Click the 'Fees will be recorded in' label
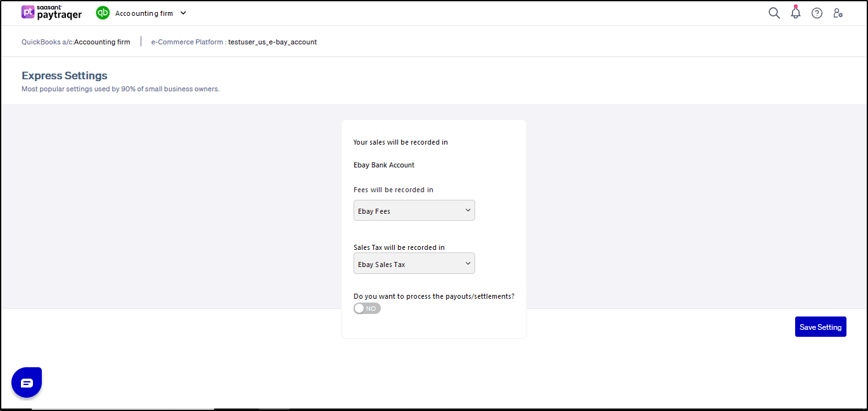868x411 pixels. point(393,190)
